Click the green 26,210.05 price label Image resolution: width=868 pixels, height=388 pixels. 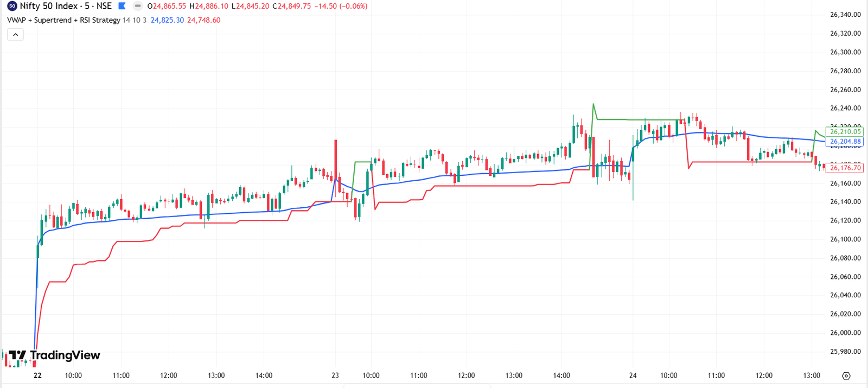coord(845,132)
